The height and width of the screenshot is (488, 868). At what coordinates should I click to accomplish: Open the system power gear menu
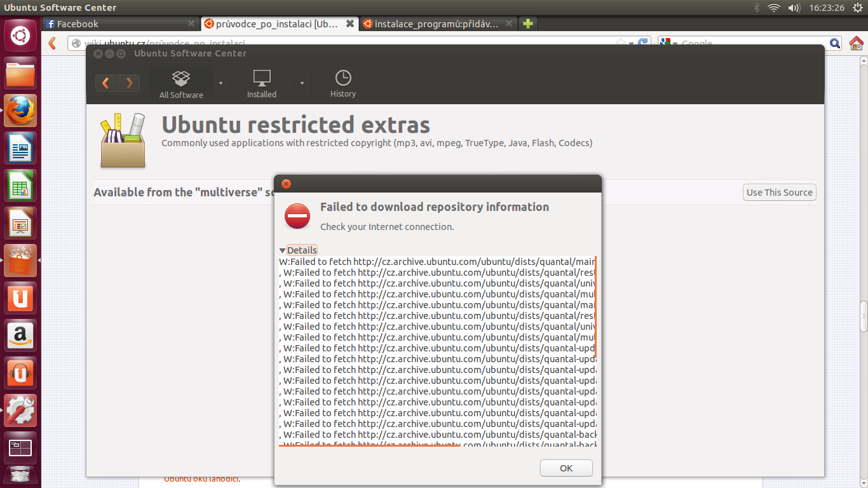click(857, 8)
